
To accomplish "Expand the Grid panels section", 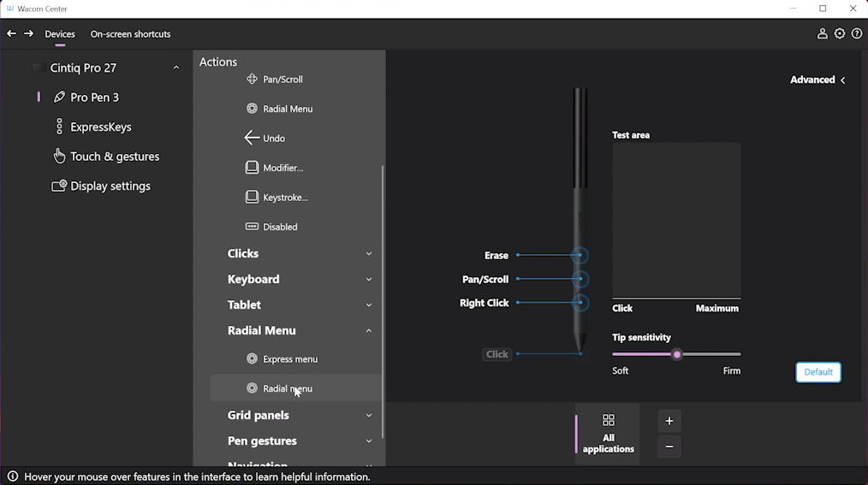I will coord(369,416).
